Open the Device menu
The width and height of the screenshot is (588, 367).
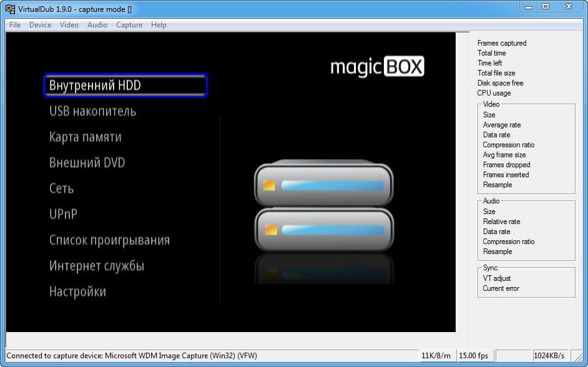tap(40, 25)
